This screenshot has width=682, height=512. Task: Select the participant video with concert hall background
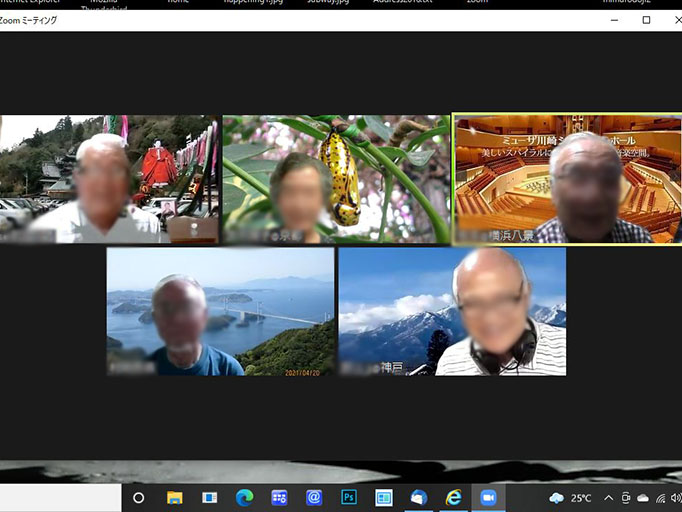pos(567,178)
